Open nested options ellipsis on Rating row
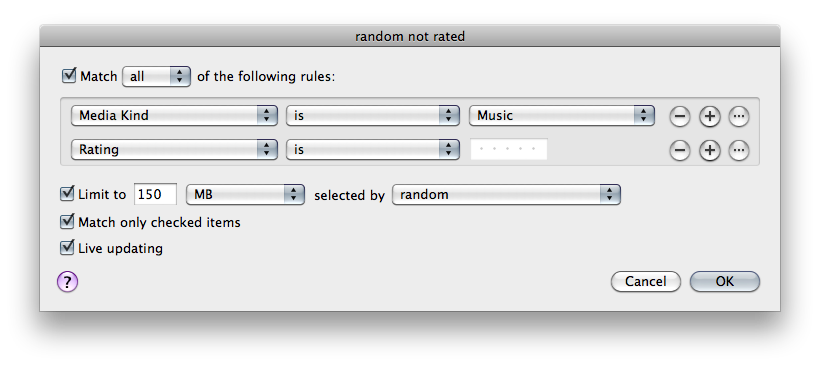Screen dimensions: 820x366 [738, 151]
